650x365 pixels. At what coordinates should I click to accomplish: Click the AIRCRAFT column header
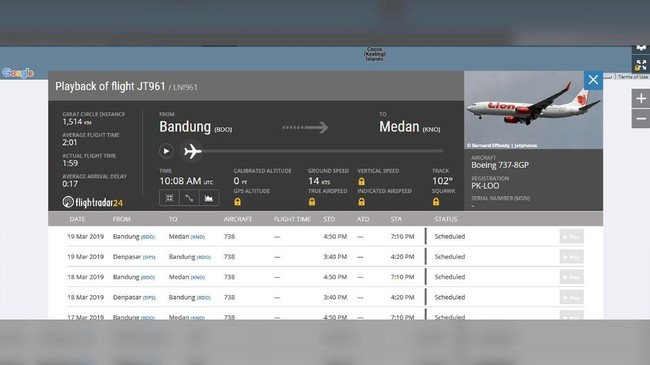[238, 219]
